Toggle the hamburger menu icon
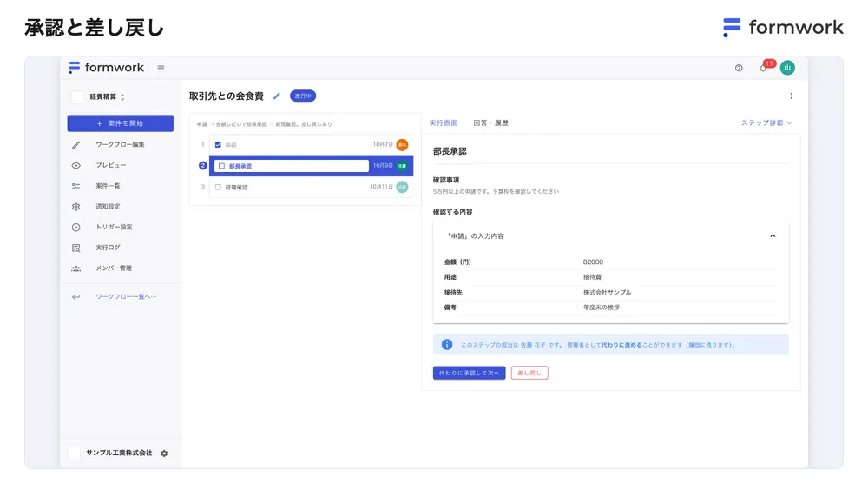This screenshot has width=868, height=490. click(161, 68)
